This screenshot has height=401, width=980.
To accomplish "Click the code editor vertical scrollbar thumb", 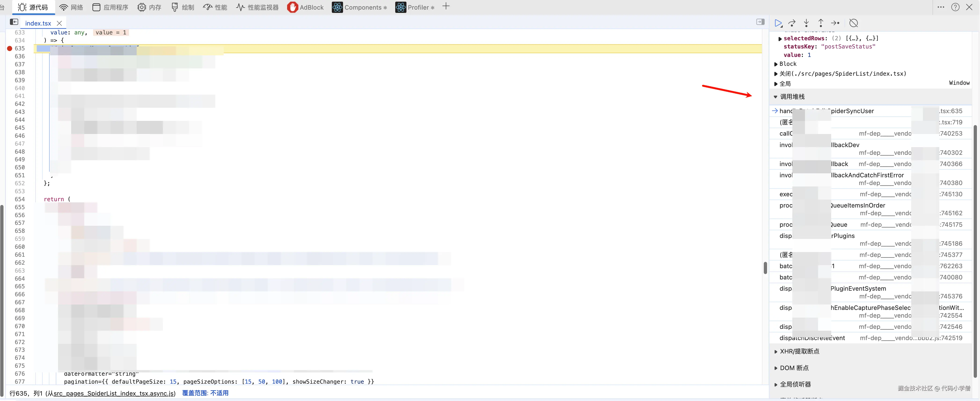I will pos(765,268).
